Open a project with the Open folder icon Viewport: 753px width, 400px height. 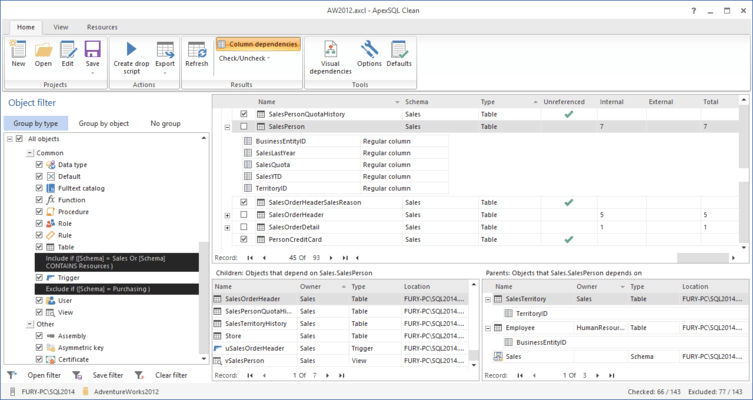point(43,49)
